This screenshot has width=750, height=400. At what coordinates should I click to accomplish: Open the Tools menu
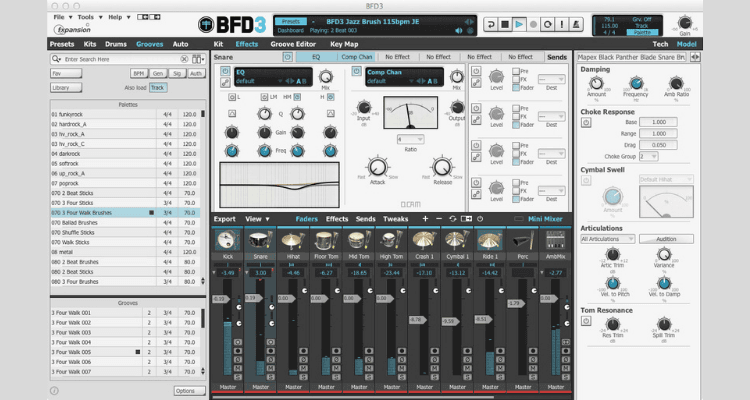click(90, 17)
